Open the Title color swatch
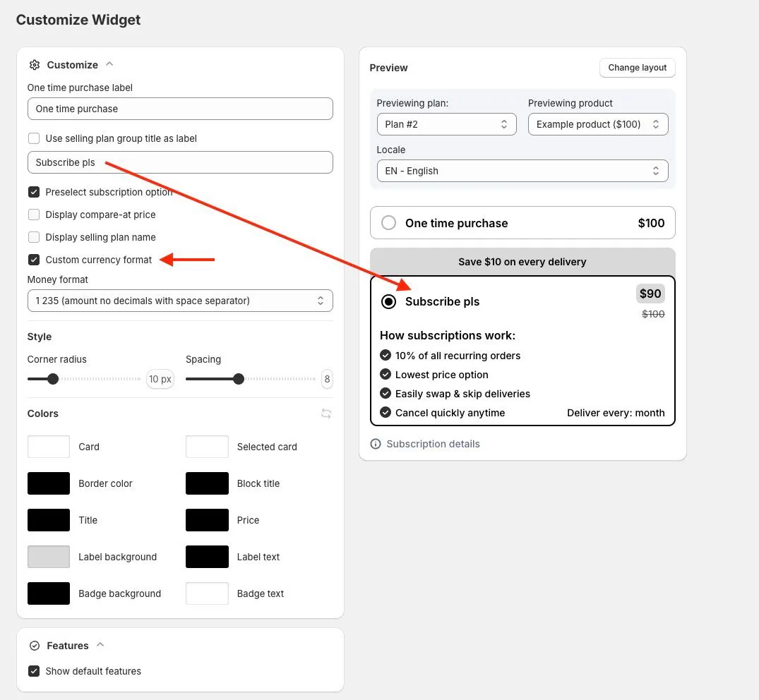Screen dimensions: 759x700 coord(49,520)
